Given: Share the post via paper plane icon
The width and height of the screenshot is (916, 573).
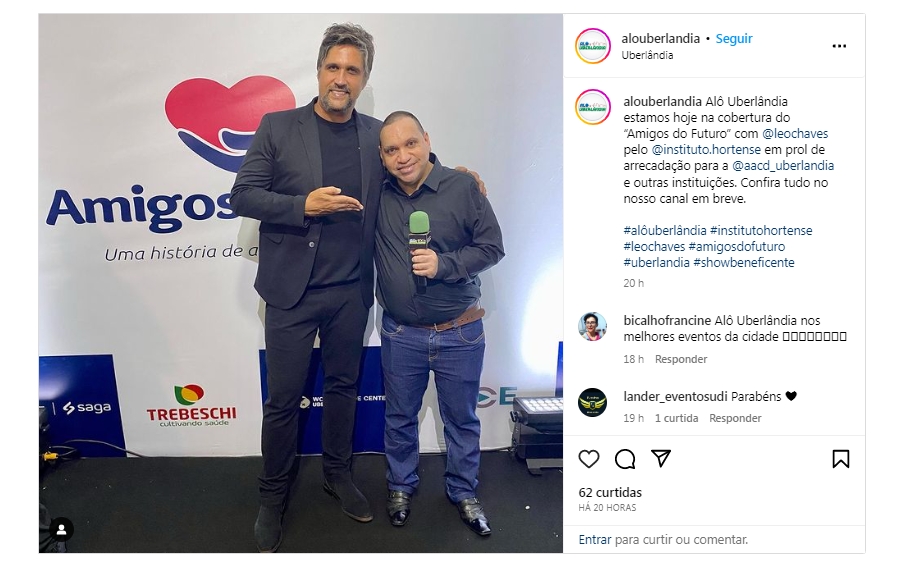Looking at the screenshot, I should point(661,459).
